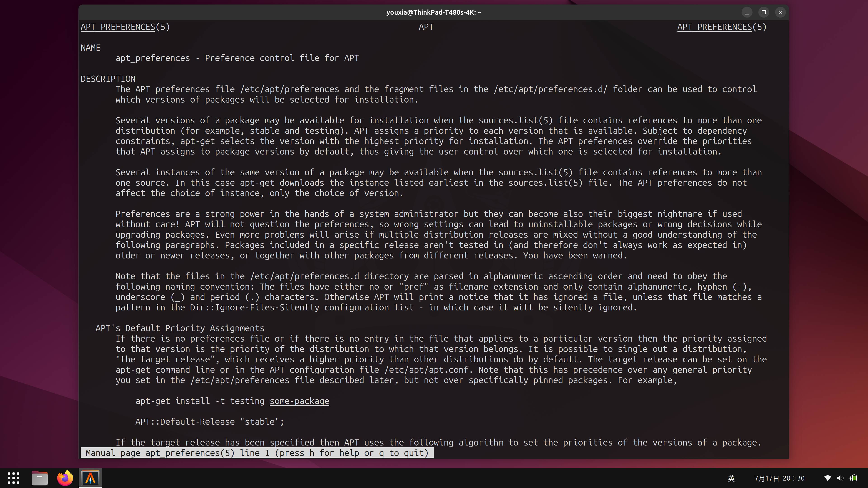Click the DESCRIPTION section heading
The height and width of the screenshot is (488, 868).
[x=108, y=79]
